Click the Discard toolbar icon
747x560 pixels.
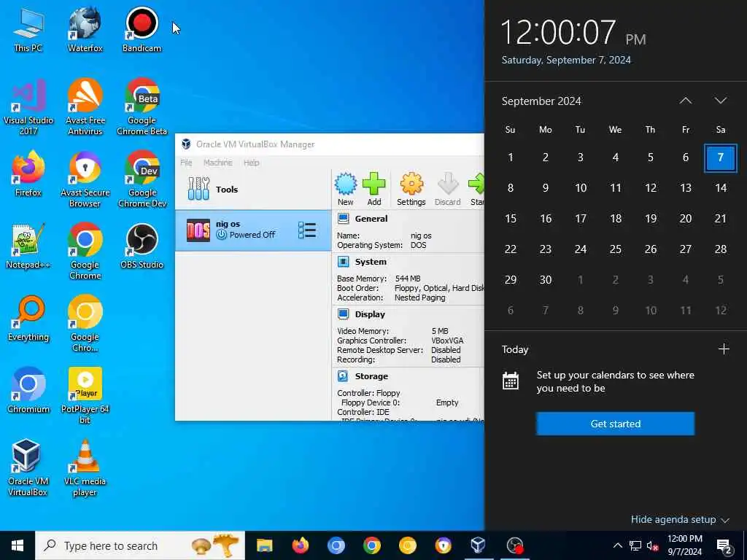pyautogui.click(x=447, y=189)
